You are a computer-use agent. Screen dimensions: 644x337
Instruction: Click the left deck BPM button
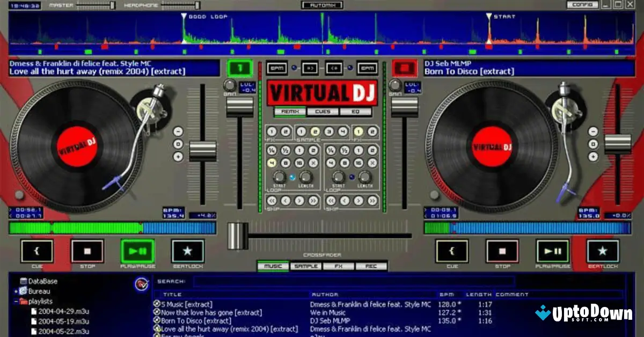[x=277, y=68]
